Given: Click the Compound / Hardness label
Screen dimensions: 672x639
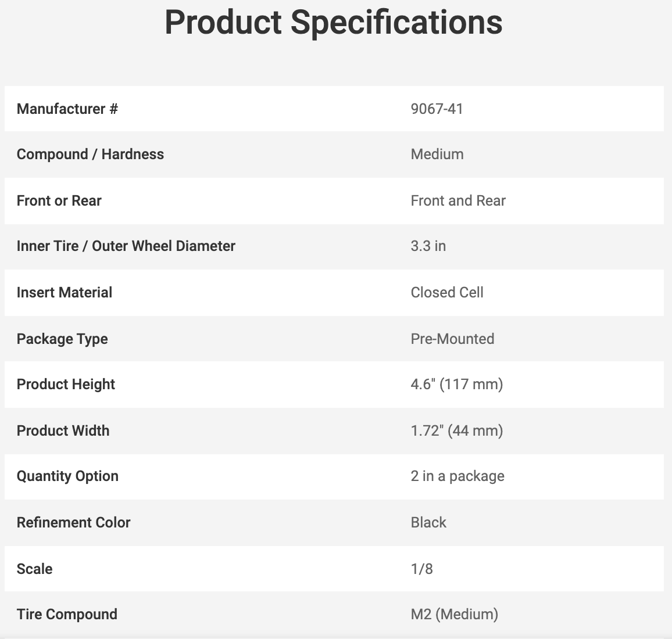Looking at the screenshot, I should [x=90, y=154].
